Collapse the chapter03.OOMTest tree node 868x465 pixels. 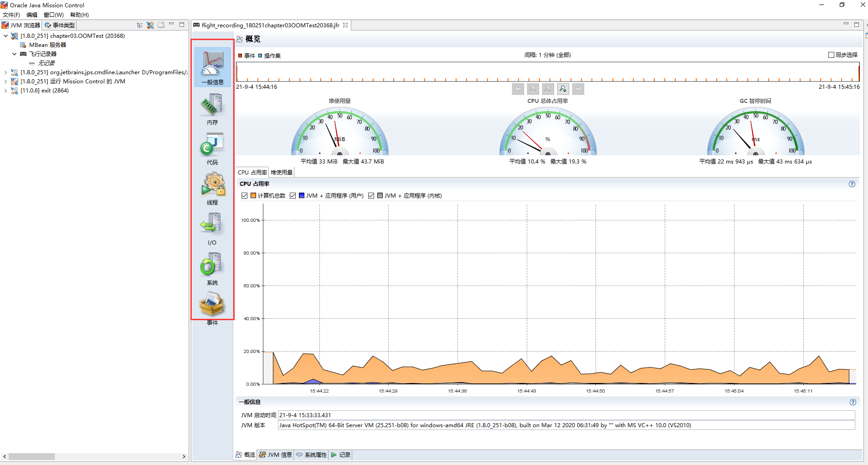5,36
